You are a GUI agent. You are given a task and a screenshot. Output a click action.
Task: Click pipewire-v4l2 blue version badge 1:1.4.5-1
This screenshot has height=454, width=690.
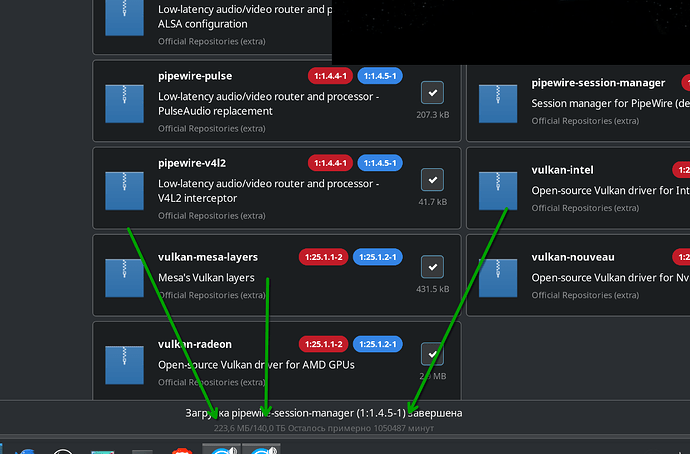coord(380,163)
